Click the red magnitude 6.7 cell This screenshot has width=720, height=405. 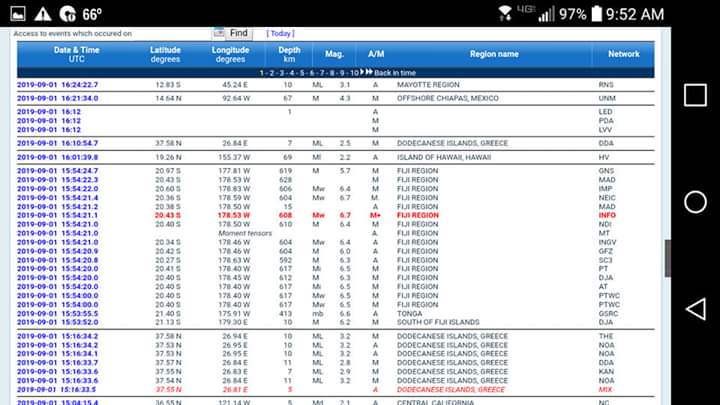point(345,215)
